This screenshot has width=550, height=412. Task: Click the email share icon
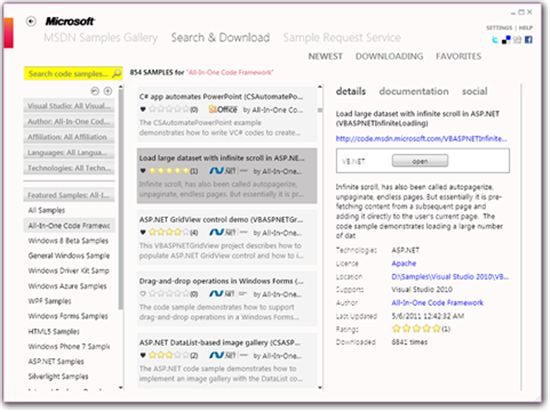517,40
